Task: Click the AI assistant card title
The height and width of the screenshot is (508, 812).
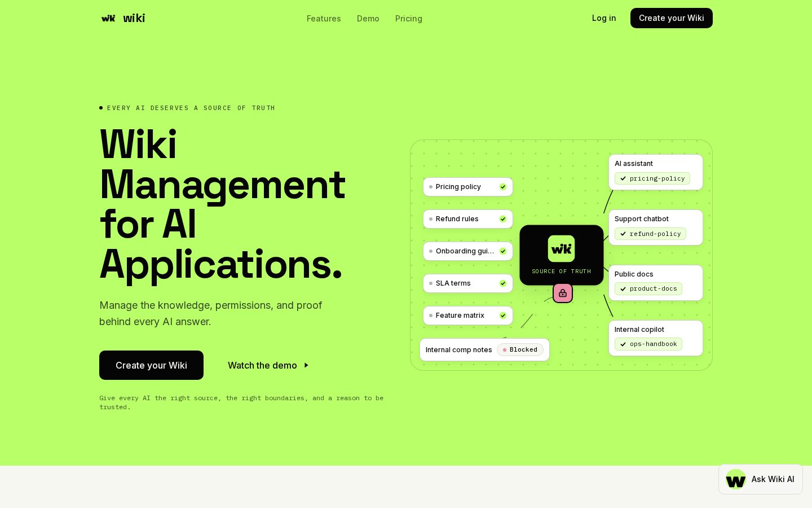Action: [634, 164]
